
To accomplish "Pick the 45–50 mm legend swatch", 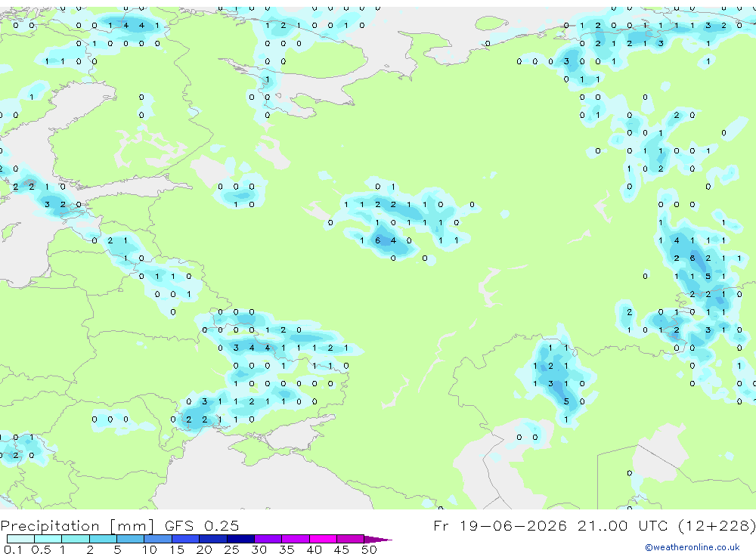I will (350, 539).
